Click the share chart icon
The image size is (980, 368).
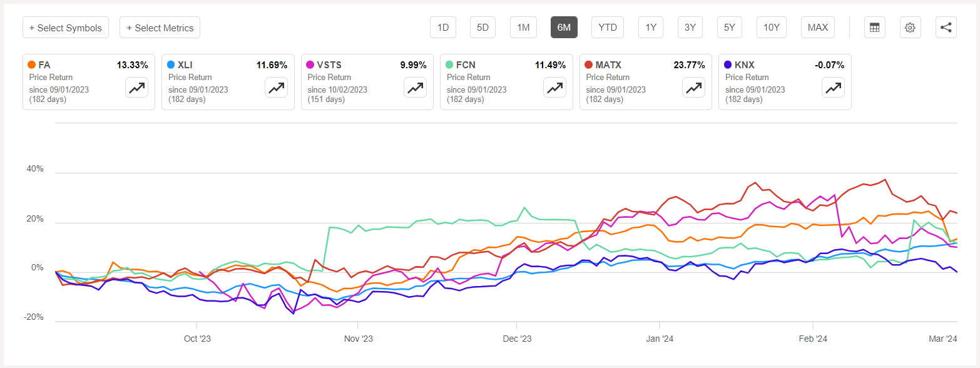coord(946,27)
